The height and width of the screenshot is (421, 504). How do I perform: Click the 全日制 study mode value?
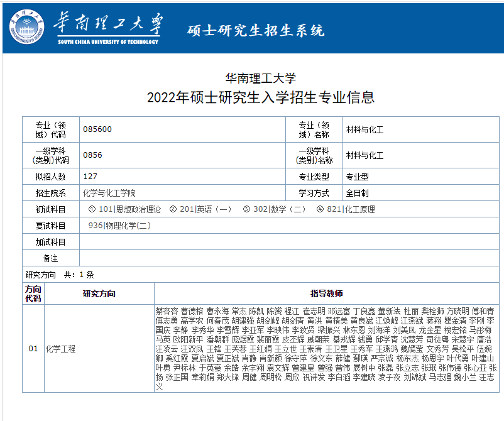(x=357, y=193)
